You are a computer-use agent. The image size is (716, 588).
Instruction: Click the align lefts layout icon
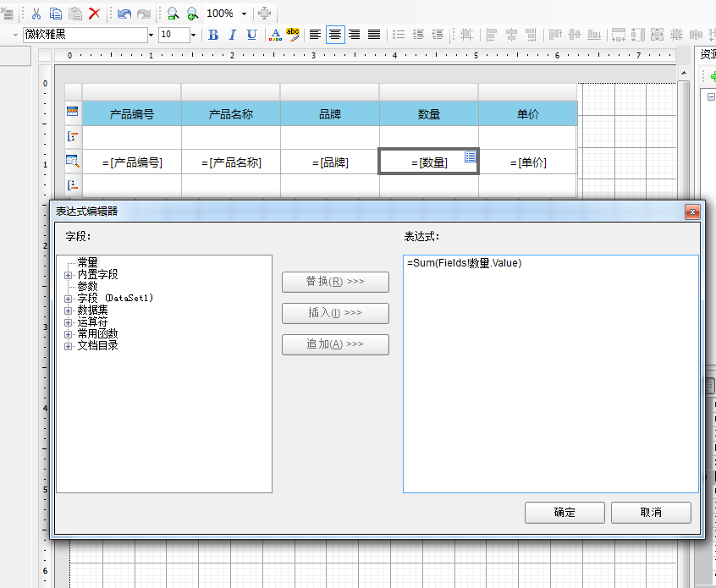point(492,35)
